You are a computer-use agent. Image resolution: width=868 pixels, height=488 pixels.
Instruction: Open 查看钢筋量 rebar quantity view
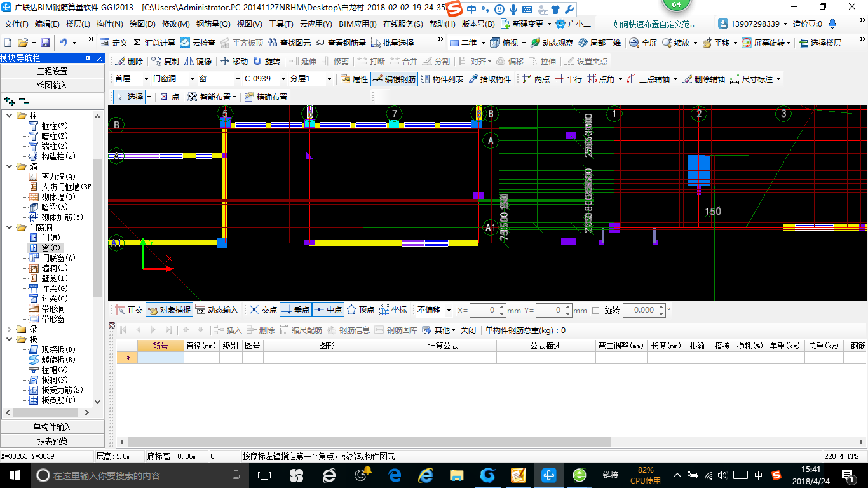coord(341,43)
